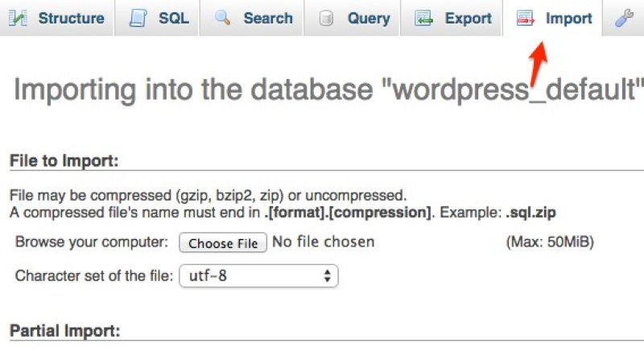Click the wrench icon after Import
Viewport: 644px width, 356px height.
tap(624, 18)
